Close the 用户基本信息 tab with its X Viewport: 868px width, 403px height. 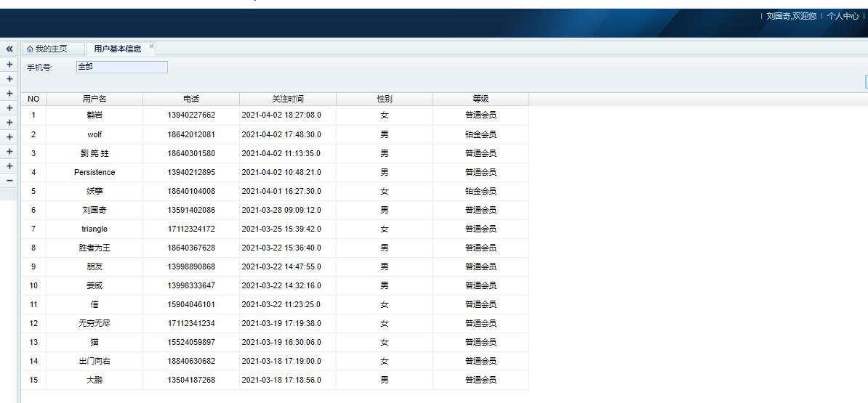pyautogui.click(x=151, y=46)
